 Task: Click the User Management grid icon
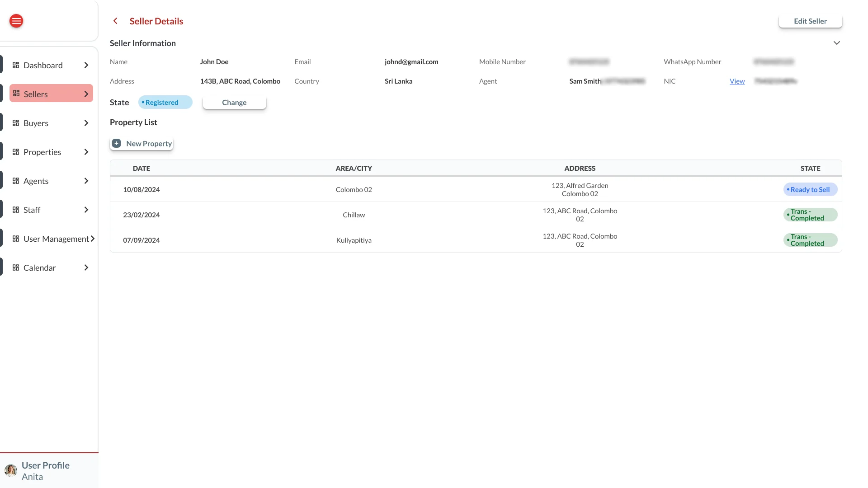coord(16,239)
